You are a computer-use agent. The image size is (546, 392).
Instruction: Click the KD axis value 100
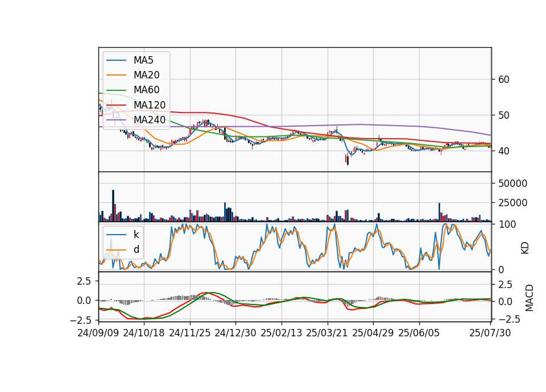pyautogui.click(x=507, y=224)
